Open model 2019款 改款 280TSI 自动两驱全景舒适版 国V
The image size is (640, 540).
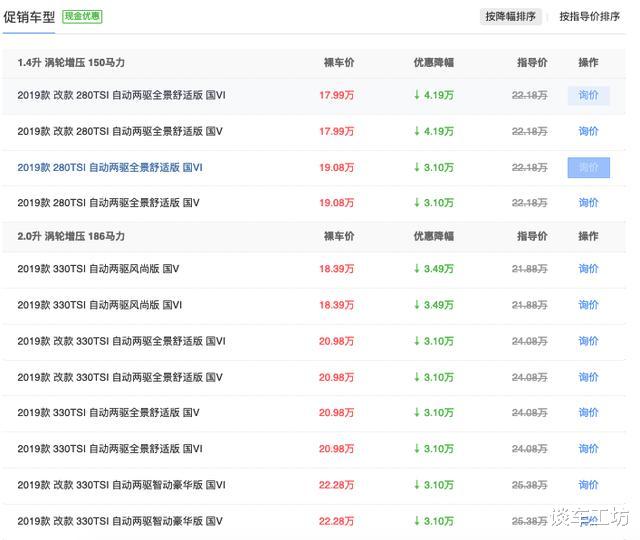pos(120,131)
